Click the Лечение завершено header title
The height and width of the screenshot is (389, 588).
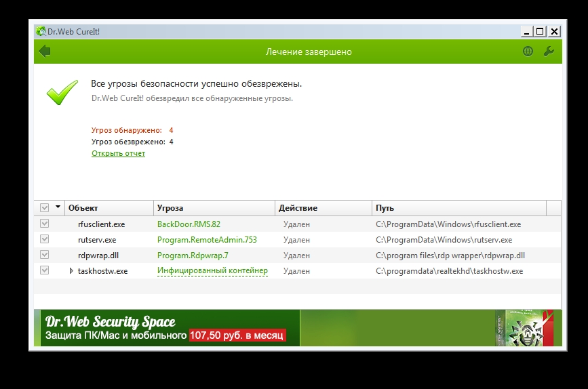click(x=309, y=52)
